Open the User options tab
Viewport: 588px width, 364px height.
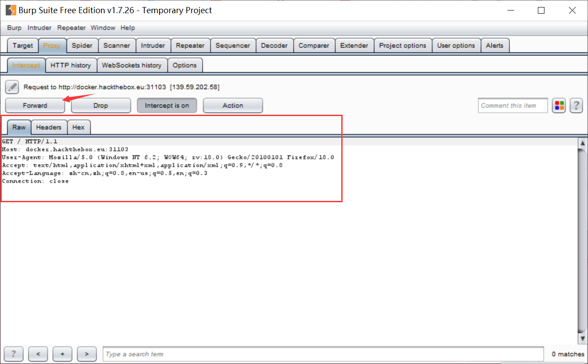pos(456,45)
